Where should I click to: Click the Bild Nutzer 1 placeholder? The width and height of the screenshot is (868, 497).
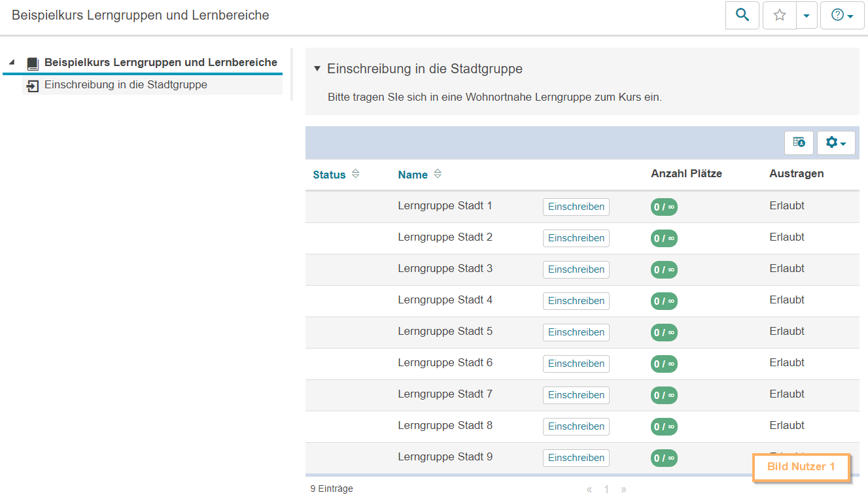(x=801, y=468)
